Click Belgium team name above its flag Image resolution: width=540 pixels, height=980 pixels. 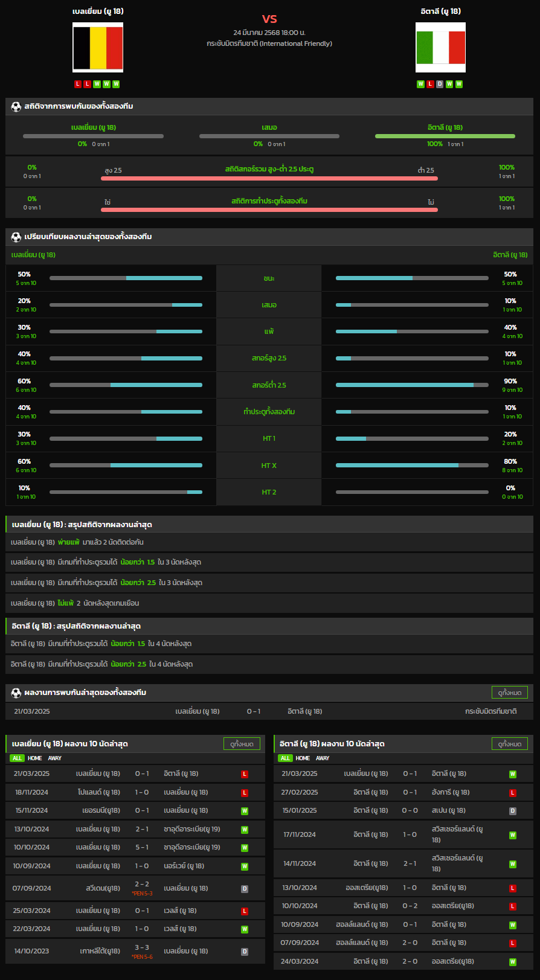coord(98,11)
